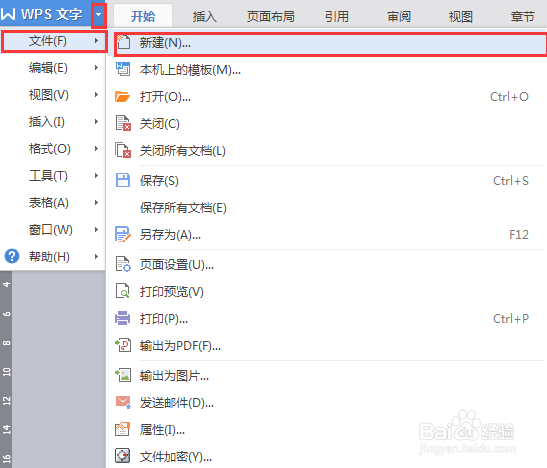
Task: Click the Save As icon with pencil
Action: coord(123,234)
